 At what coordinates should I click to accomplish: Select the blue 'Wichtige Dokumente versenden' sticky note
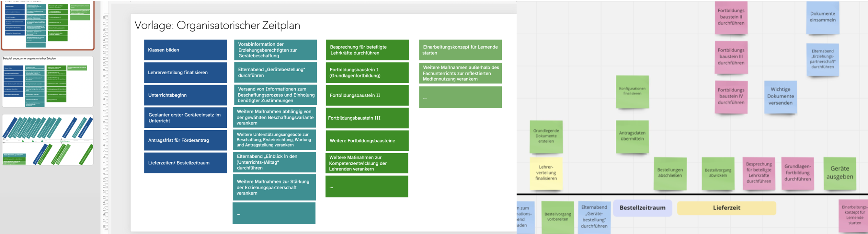click(780, 96)
